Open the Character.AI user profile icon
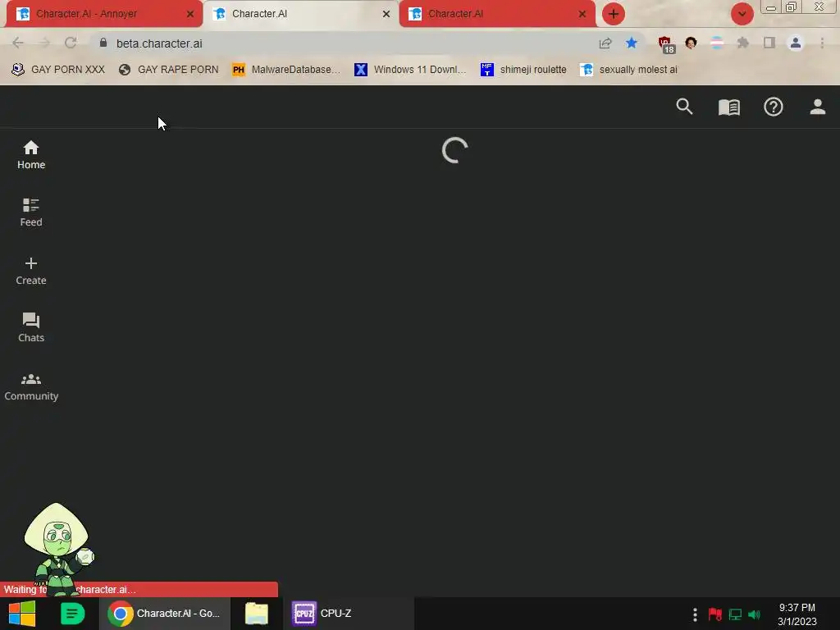This screenshot has height=630, width=840. [x=817, y=107]
